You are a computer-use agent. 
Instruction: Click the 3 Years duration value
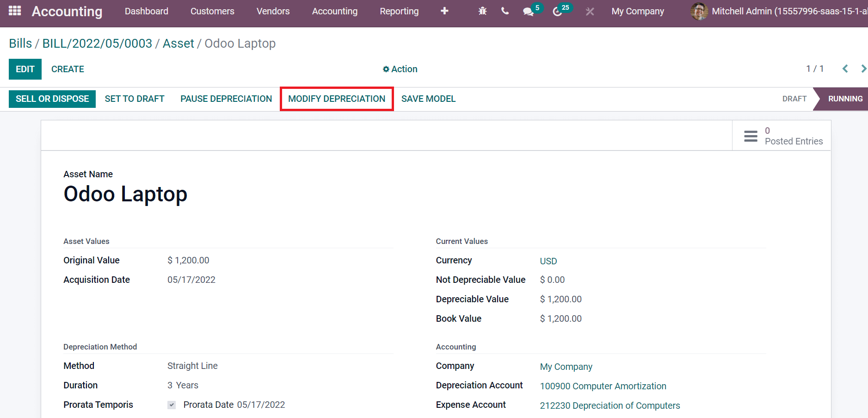pyautogui.click(x=183, y=386)
